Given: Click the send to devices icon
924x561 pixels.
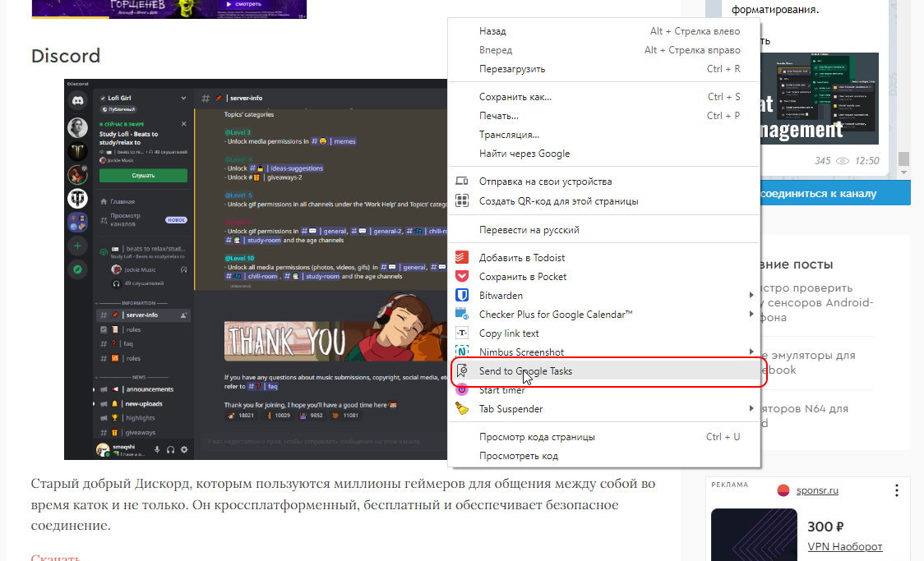Looking at the screenshot, I should point(462,181).
